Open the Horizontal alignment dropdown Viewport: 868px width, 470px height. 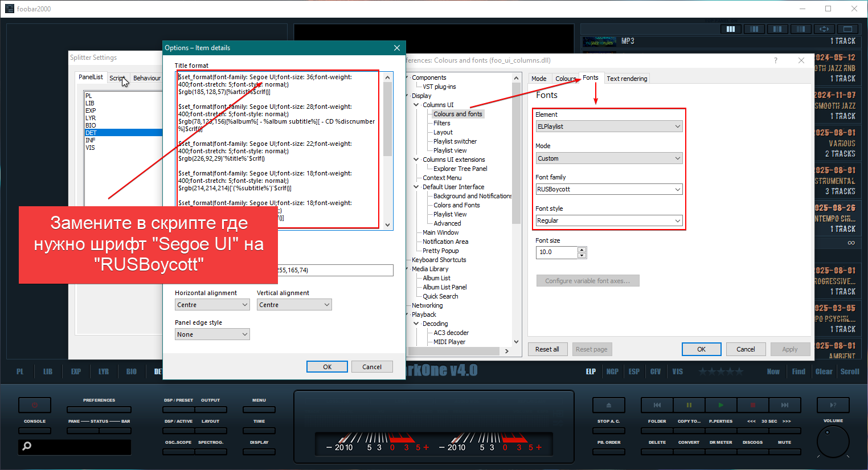coord(212,305)
